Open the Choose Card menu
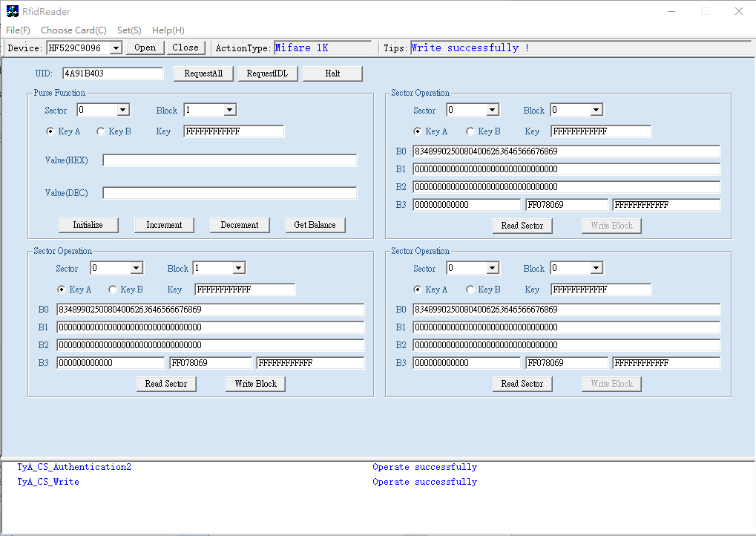Viewport: 756px width, 536px height. 73,30
